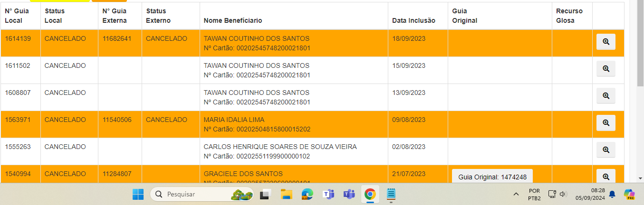Click beneficiary name MARIA IDALIA LIMA
Viewport: 644px width, 205px height.
coord(234,120)
